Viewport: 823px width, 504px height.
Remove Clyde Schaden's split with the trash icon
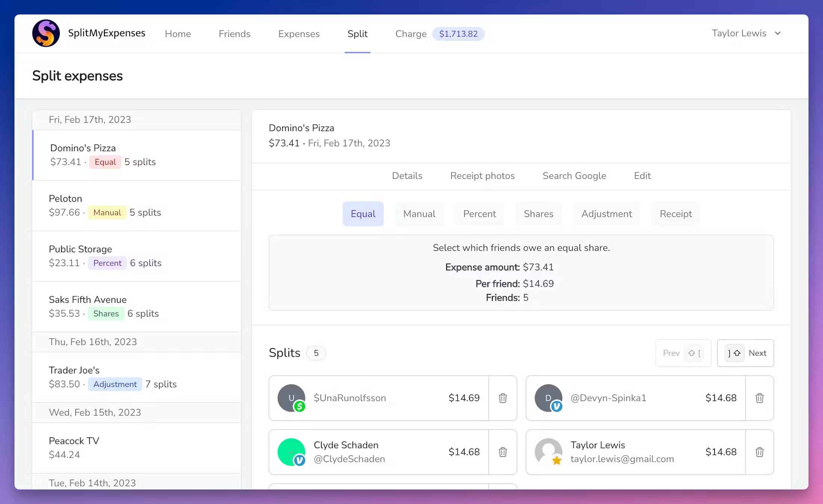point(503,452)
